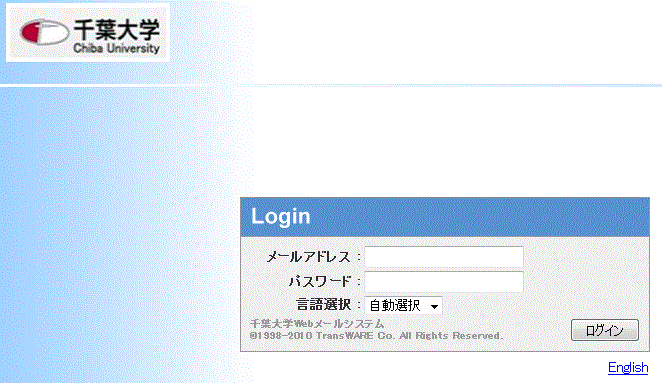Image resolution: width=662 pixels, height=383 pixels.
Task: Click the 言語選択 label
Action: click(x=323, y=304)
